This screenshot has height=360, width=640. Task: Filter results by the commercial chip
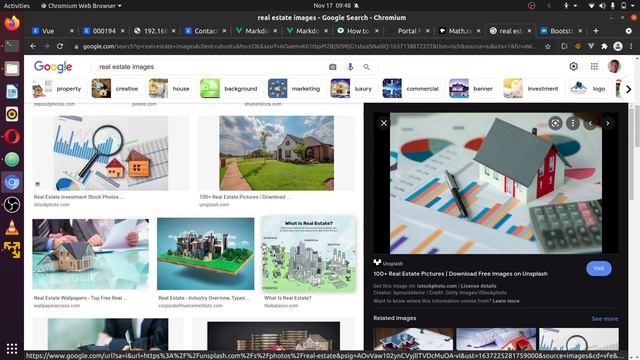413,89
